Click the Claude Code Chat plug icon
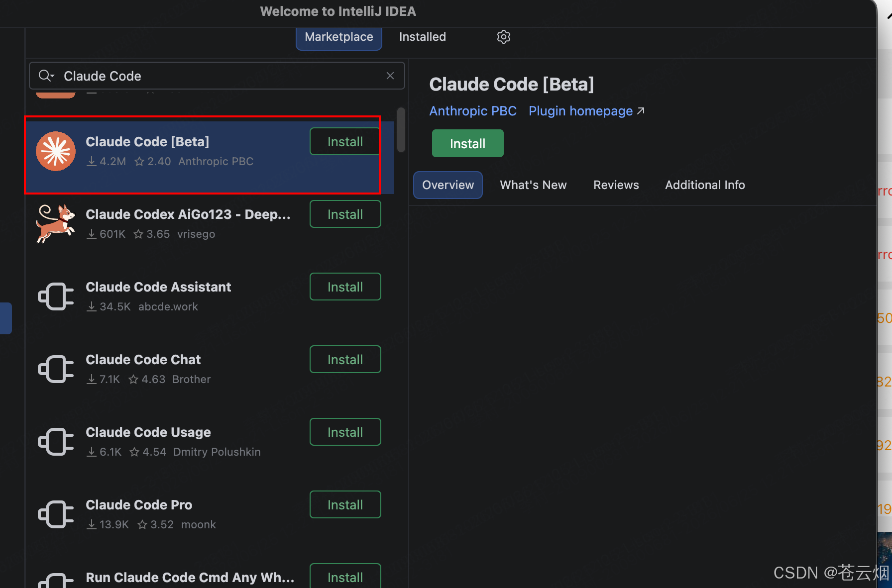Viewport: 892px width, 588px height. (x=56, y=369)
